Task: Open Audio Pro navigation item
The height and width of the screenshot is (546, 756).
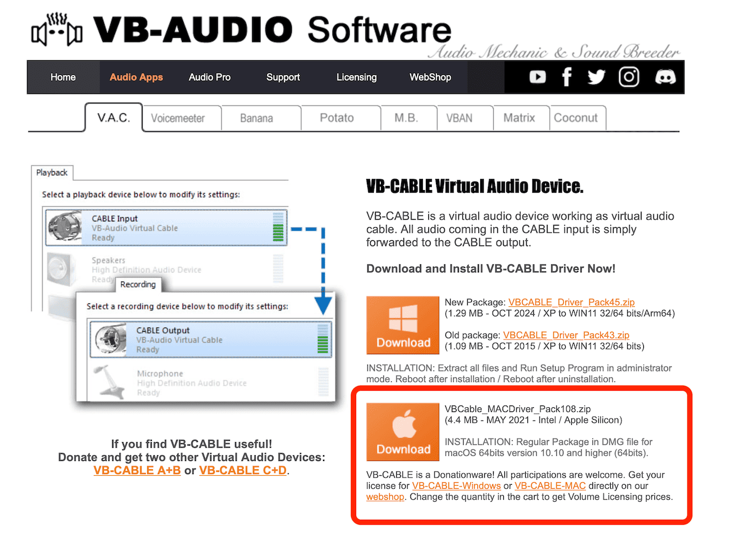Action: coord(210,77)
